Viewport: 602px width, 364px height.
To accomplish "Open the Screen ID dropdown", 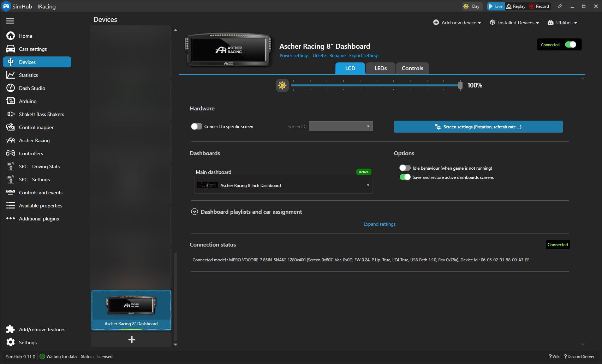I will pyautogui.click(x=341, y=127).
